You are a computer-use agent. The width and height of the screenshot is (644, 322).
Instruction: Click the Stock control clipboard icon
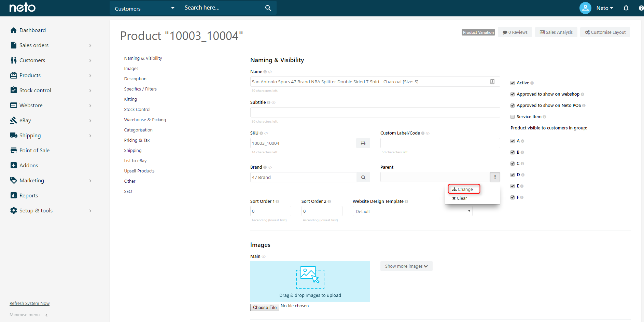[14, 90]
